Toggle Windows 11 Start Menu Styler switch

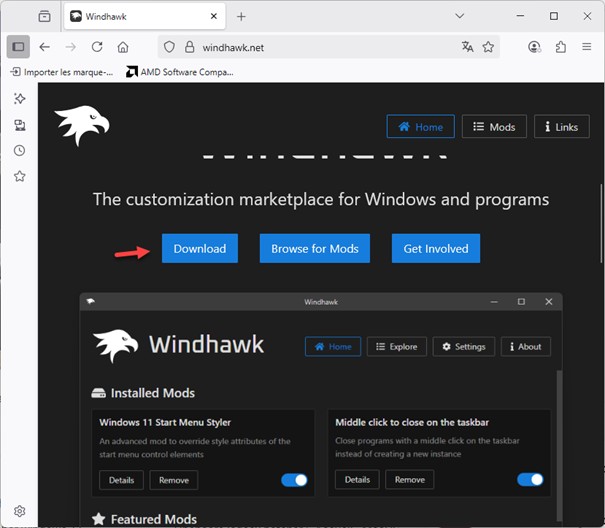click(x=294, y=480)
